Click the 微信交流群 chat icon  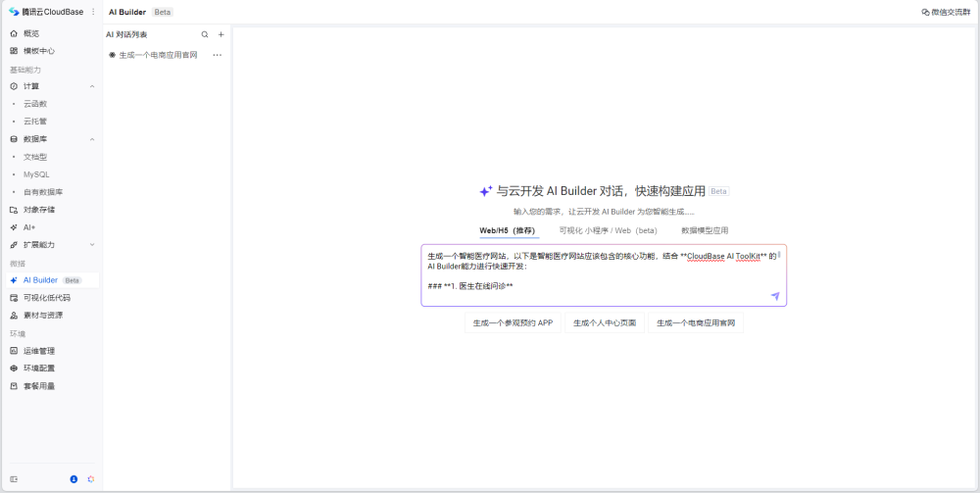[925, 12]
